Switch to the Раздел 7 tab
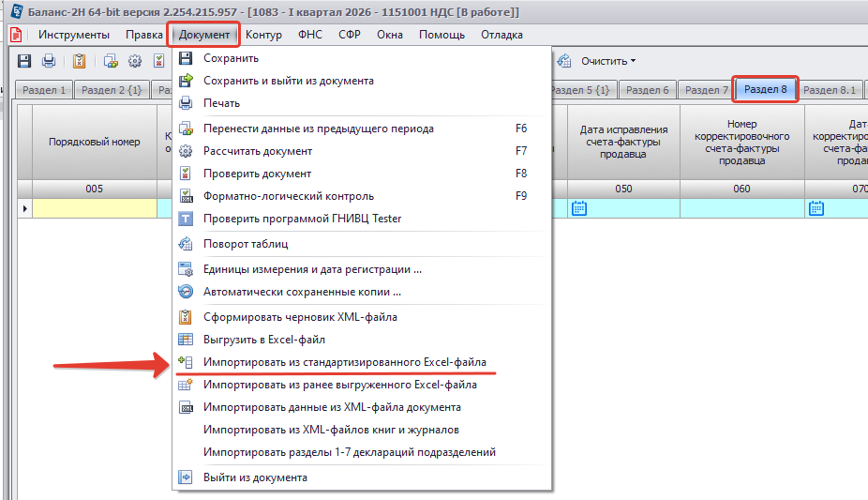Image resolution: width=868 pixels, height=500 pixels. (706, 90)
